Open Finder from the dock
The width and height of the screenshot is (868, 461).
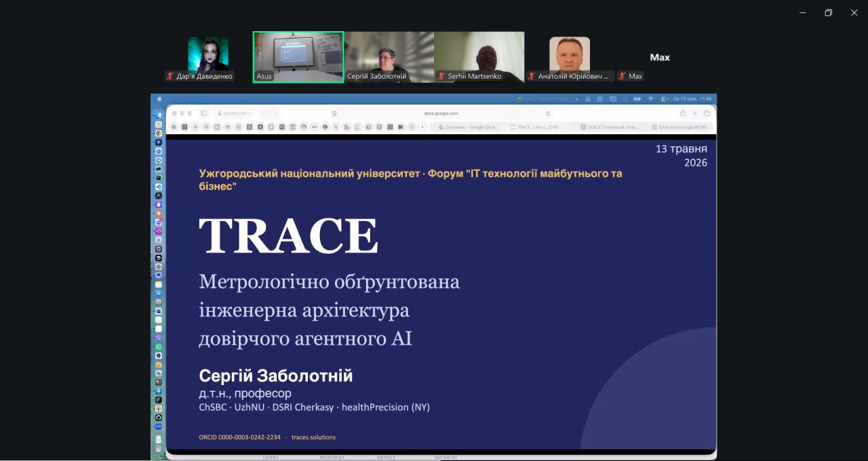158,115
